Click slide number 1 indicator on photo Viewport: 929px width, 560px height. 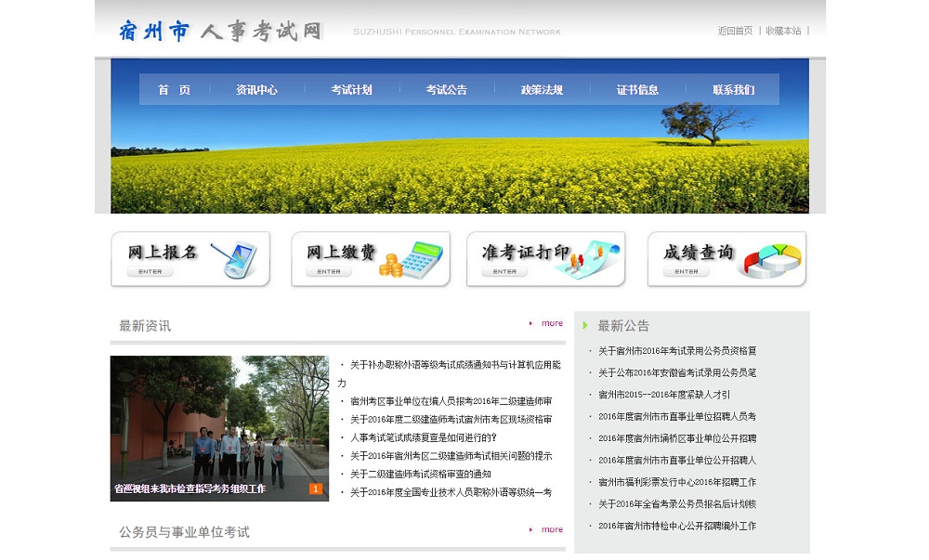click(x=316, y=489)
